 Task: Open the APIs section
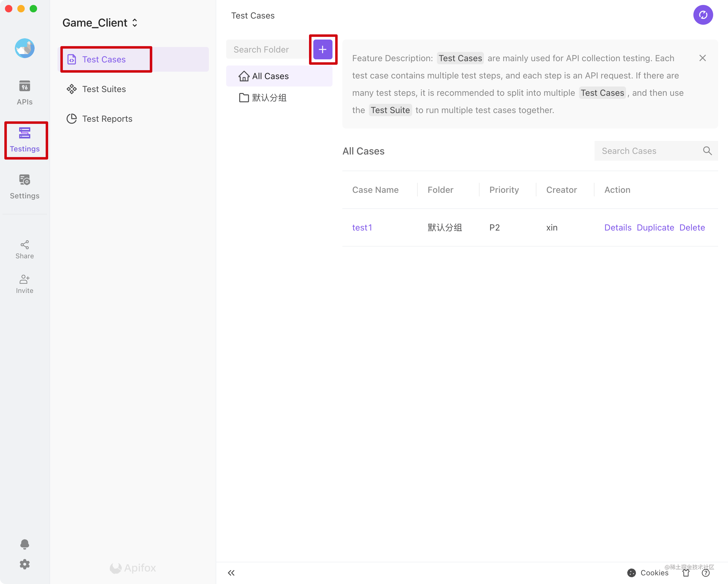click(x=24, y=92)
